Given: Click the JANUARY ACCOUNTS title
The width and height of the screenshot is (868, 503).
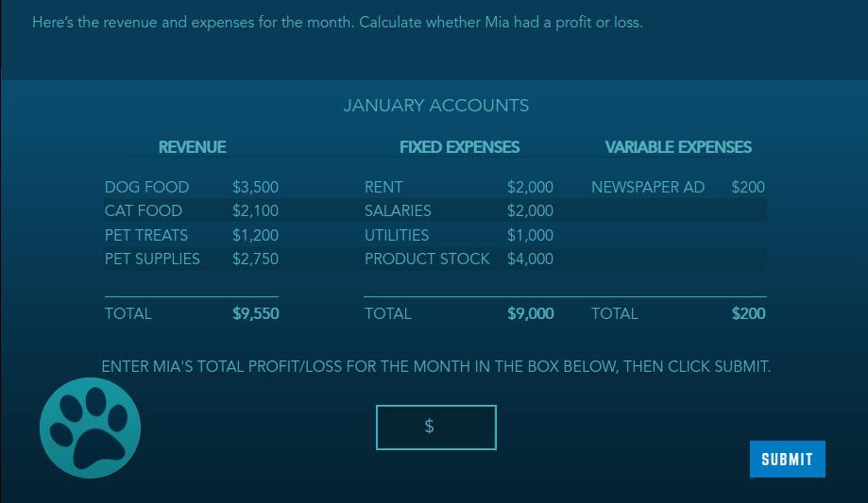Looking at the screenshot, I should (436, 105).
